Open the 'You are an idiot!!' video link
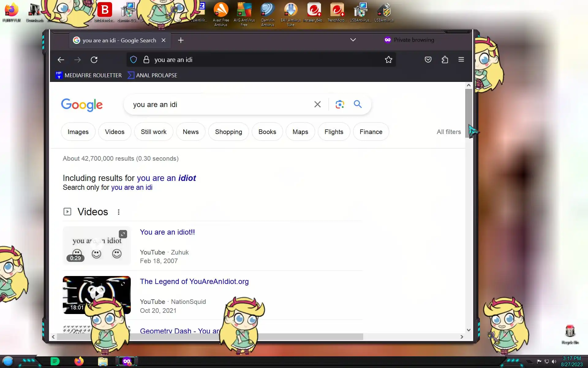 click(167, 232)
